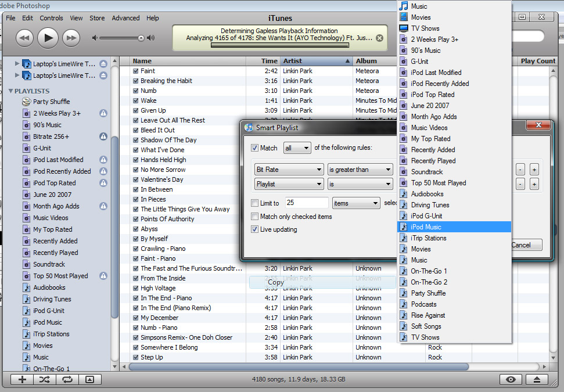
Task: Click the Party Shuffle playlist icon in sidebar
Action: [26, 102]
